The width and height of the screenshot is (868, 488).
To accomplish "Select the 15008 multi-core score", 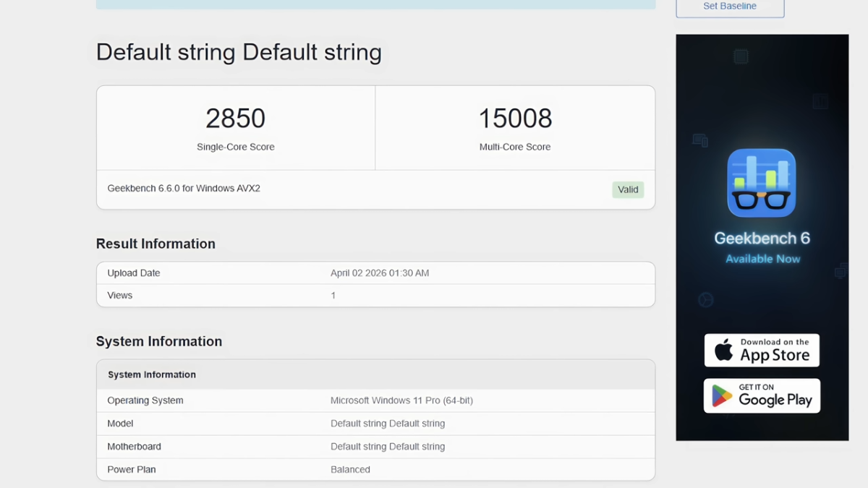I will (x=515, y=119).
